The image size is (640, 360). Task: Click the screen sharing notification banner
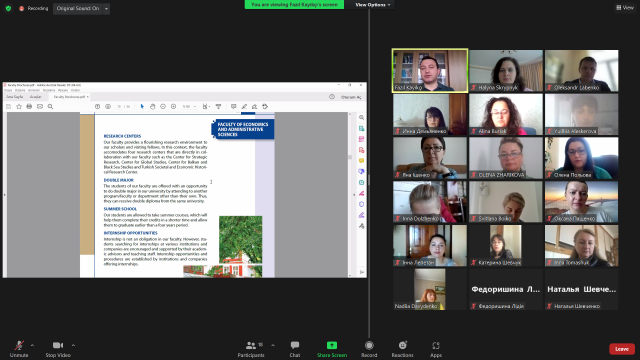pos(294,4)
